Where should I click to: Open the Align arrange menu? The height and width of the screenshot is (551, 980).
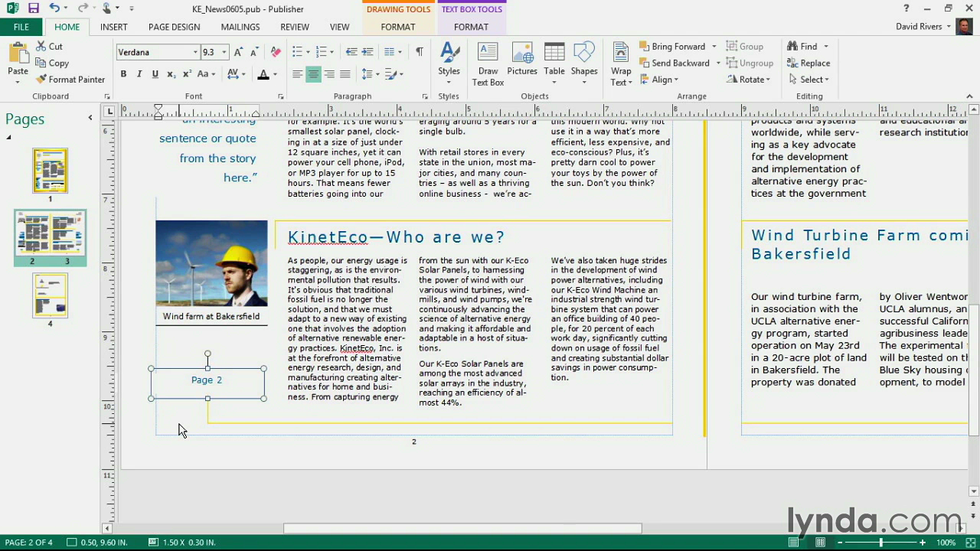660,80
